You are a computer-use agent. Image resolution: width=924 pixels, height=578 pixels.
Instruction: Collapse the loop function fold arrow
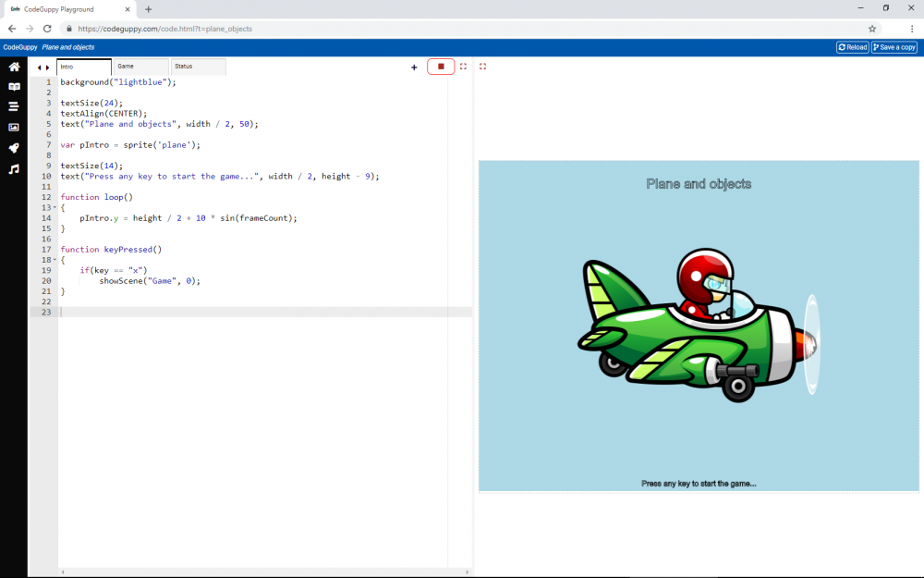click(55, 207)
